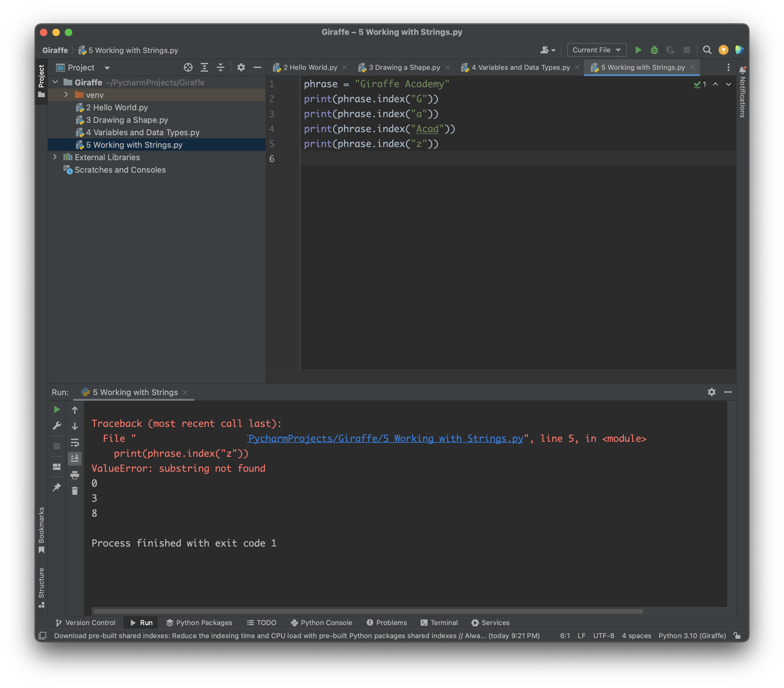Expand External Libraries node
This screenshot has height=688, width=784.
pyautogui.click(x=55, y=157)
